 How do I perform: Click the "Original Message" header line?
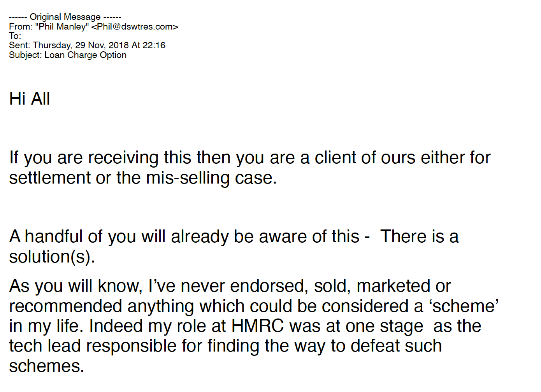[65, 17]
